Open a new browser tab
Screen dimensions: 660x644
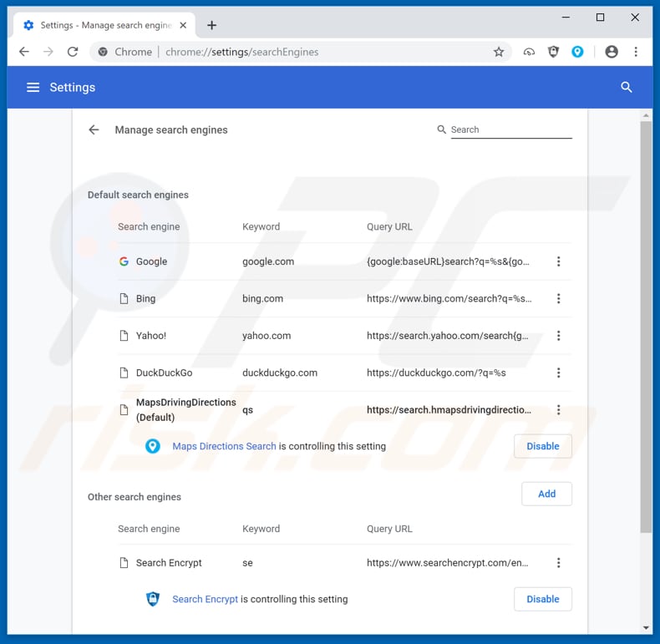pyautogui.click(x=211, y=25)
